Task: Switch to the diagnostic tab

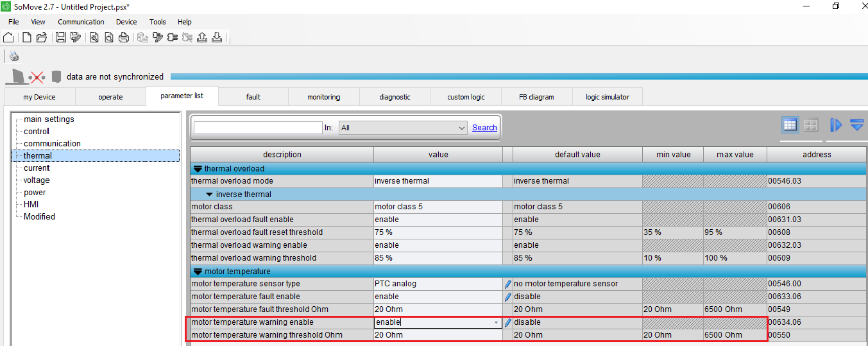Action: pyautogui.click(x=395, y=97)
